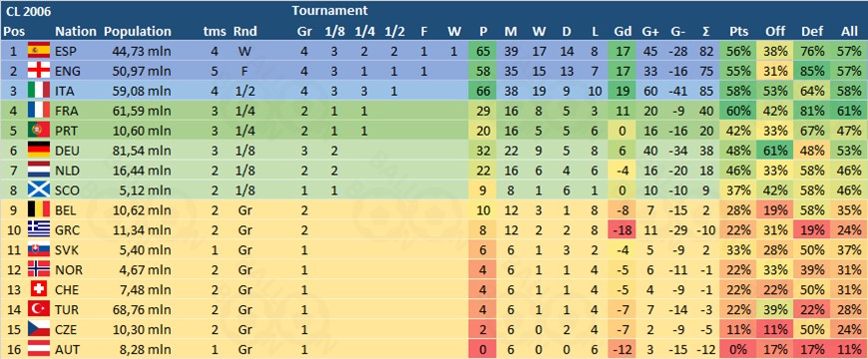Click the Population column header

coord(138,32)
